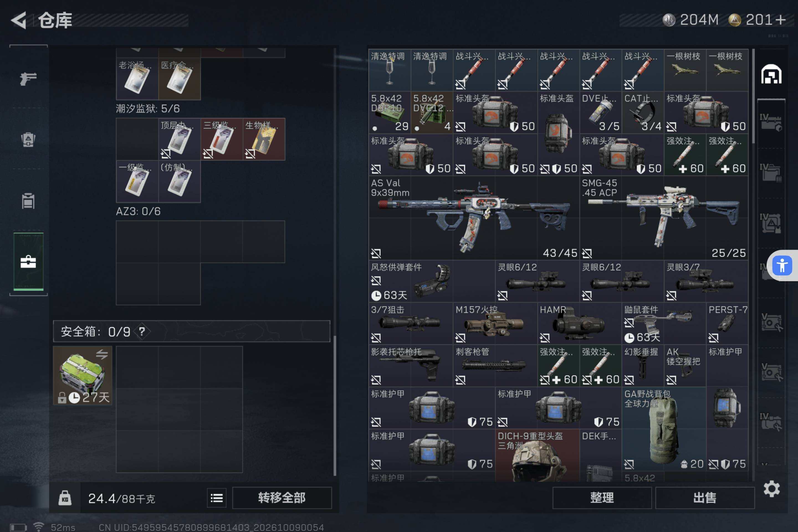Select the CAT止... tourniquet showing 3/4
This screenshot has height=532, width=798.
(x=643, y=112)
